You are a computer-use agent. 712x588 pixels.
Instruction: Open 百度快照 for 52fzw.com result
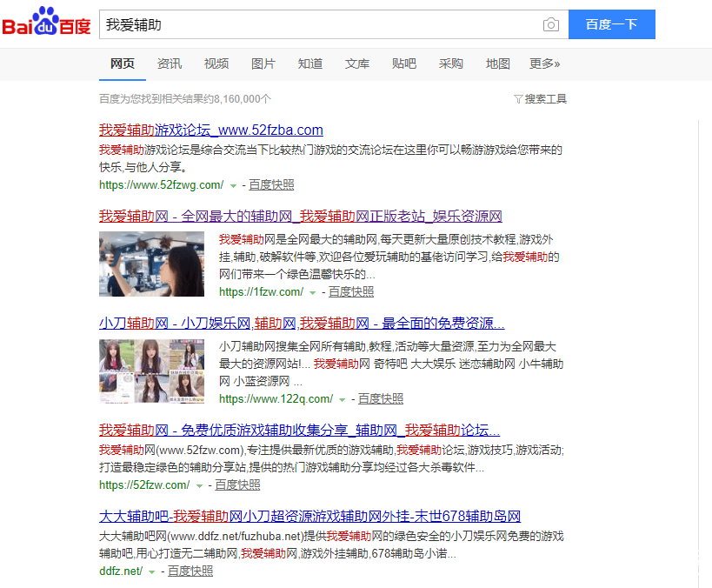(237, 484)
